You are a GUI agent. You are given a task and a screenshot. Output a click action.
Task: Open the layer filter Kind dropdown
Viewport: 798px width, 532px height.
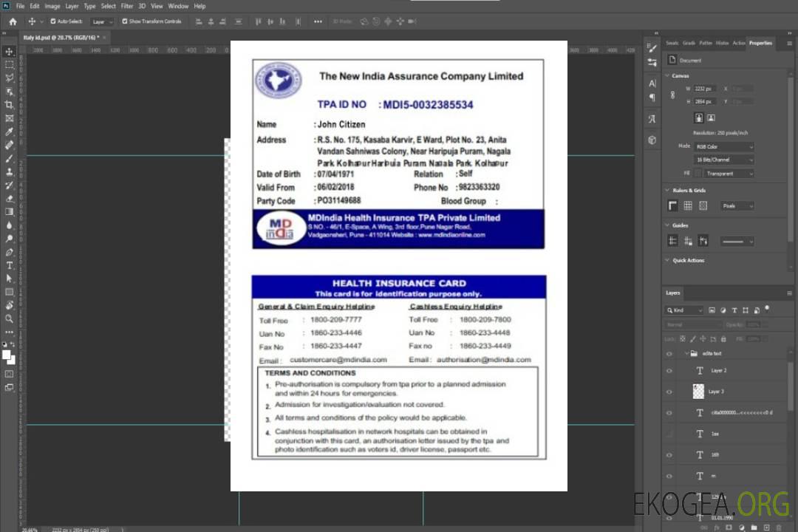tap(684, 310)
